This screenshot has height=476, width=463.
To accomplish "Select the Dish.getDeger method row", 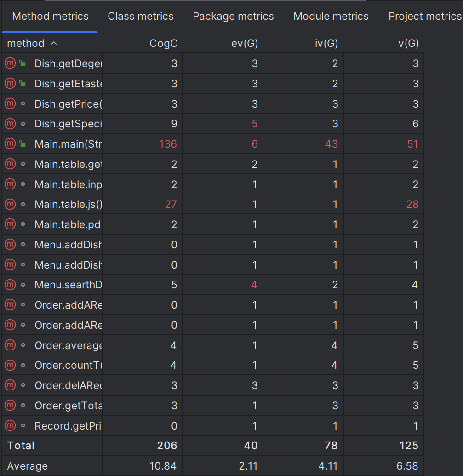I will [x=213, y=63].
